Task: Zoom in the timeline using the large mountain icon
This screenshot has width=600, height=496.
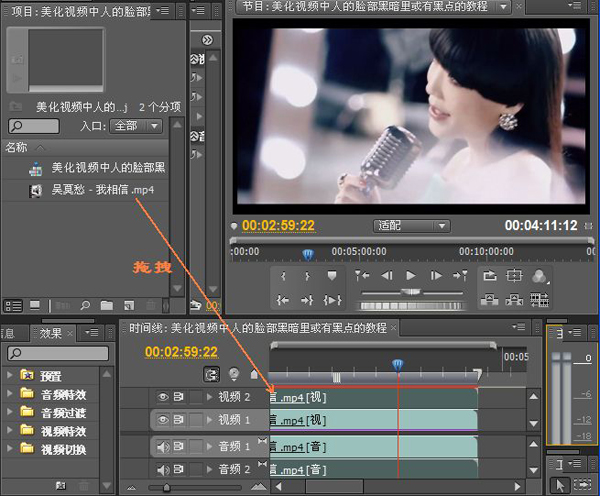Action: 259,486
